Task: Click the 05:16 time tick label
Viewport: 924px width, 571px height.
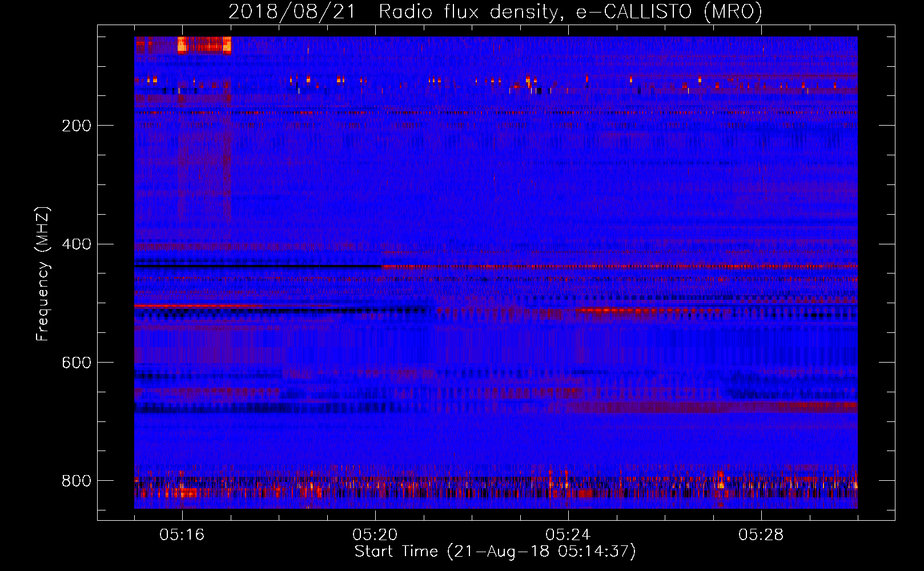Action: tap(182, 535)
